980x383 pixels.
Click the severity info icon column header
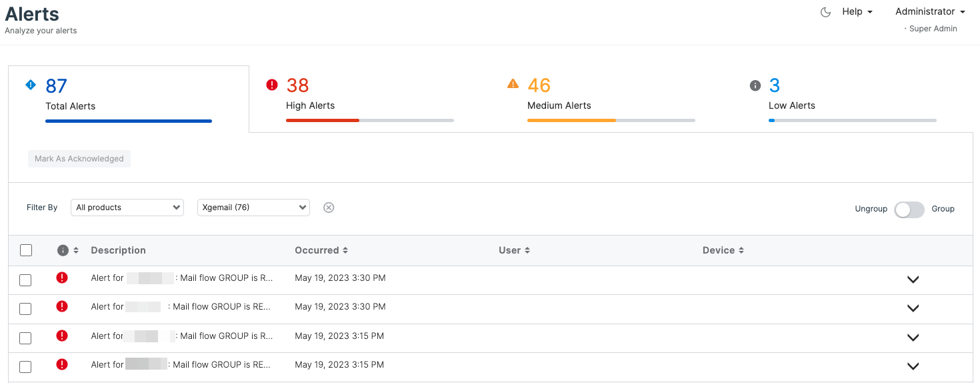pos(63,250)
